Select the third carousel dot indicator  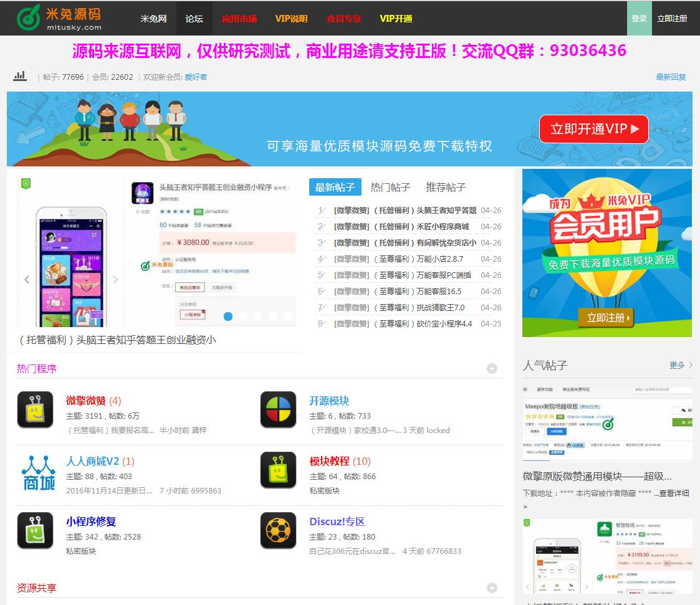258,317
